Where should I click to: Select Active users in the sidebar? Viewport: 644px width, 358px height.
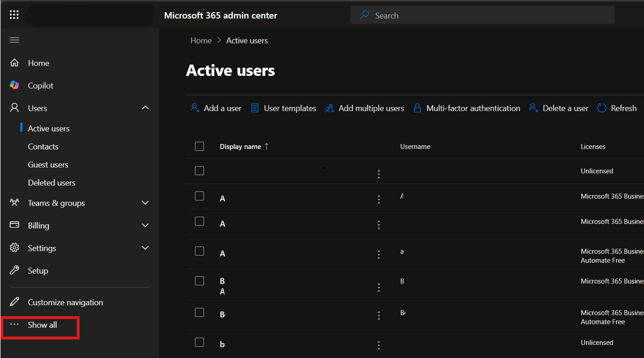(49, 129)
